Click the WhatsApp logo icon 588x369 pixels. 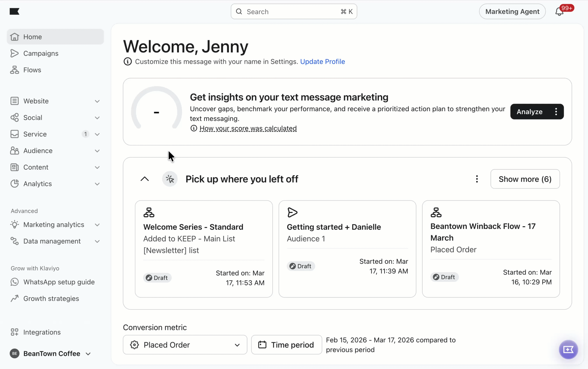coord(15,282)
